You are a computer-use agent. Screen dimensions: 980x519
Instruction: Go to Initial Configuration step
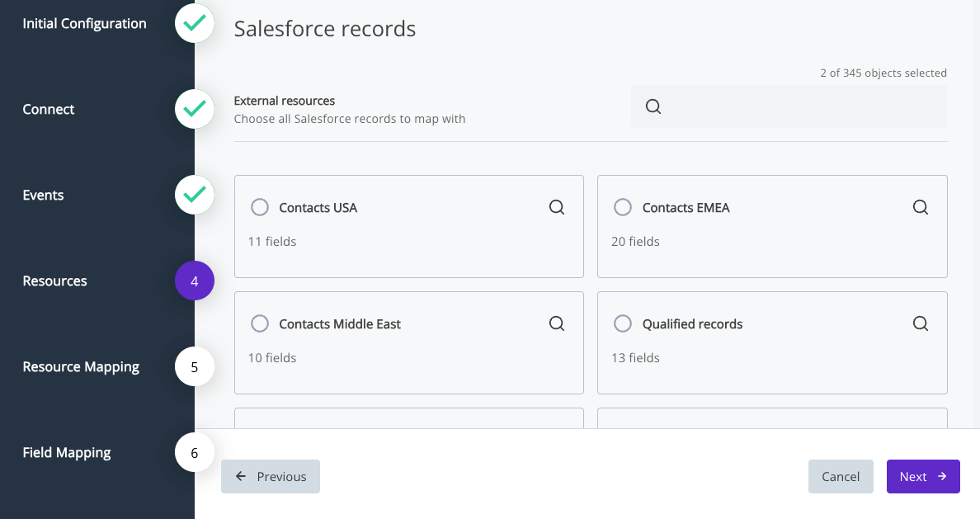coord(84,24)
